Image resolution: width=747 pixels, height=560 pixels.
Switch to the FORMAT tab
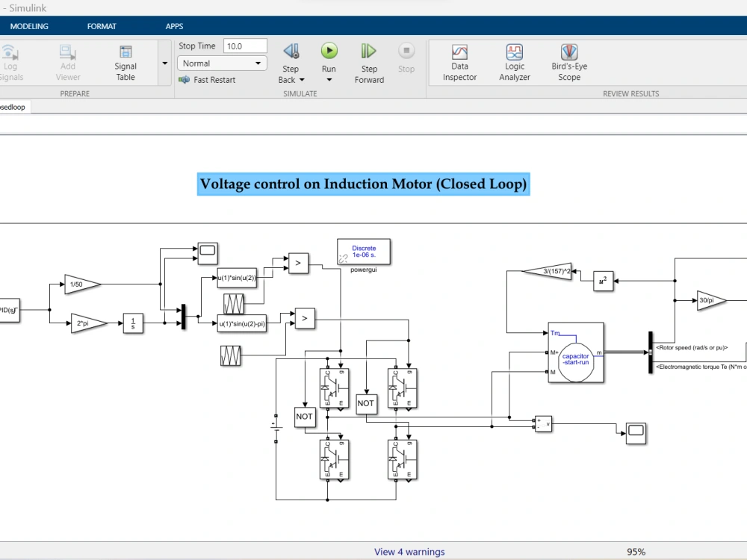coord(102,25)
